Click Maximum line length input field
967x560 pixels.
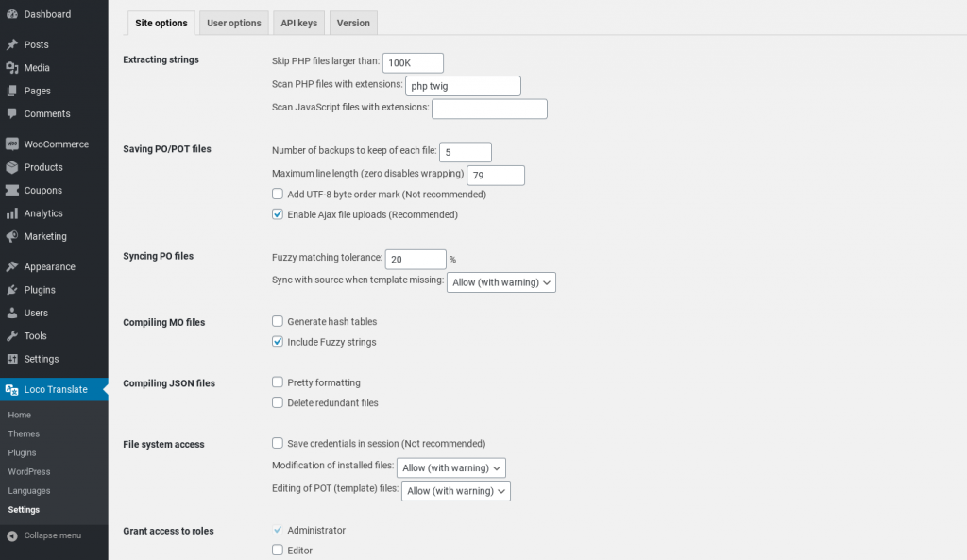point(495,175)
